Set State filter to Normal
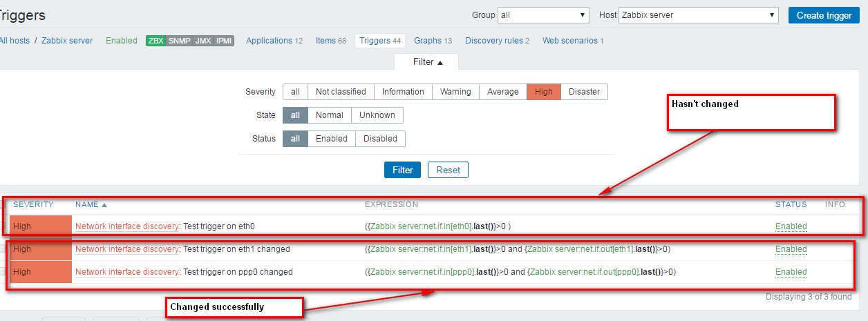The height and width of the screenshot is (321, 868). tap(330, 115)
